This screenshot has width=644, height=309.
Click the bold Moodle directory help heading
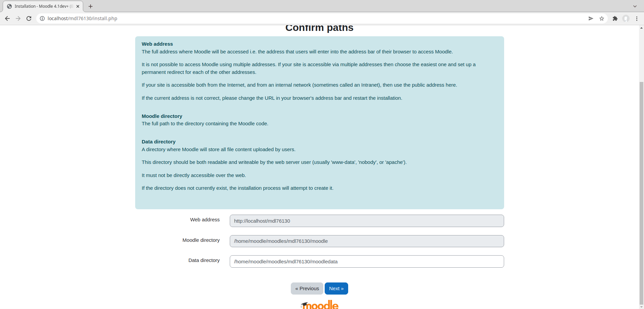point(162,116)
